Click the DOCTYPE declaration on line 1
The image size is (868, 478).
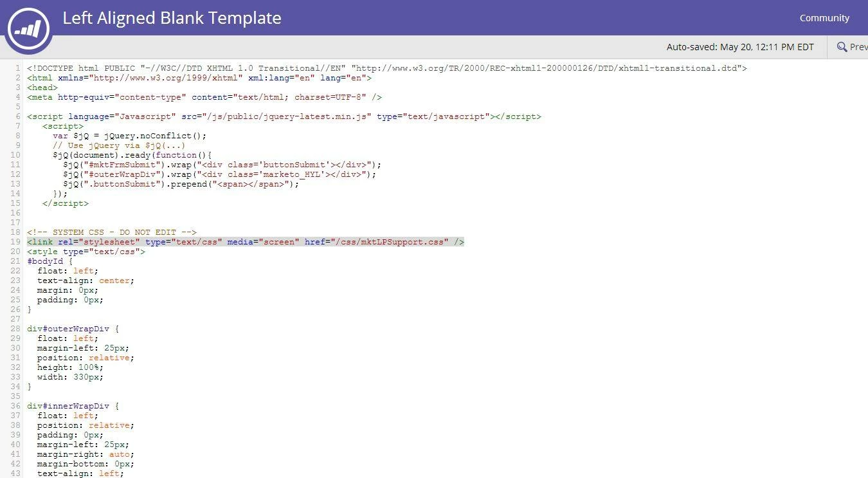click(x=387, y=68)
